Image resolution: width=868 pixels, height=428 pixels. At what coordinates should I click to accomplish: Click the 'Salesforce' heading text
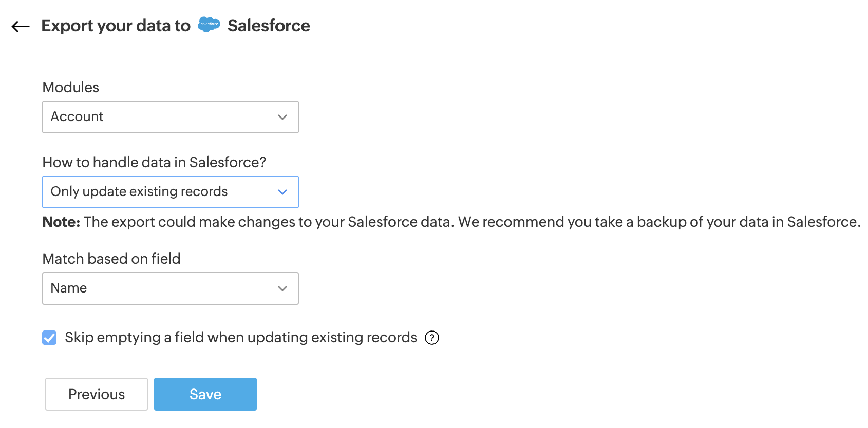pos(269,26)
